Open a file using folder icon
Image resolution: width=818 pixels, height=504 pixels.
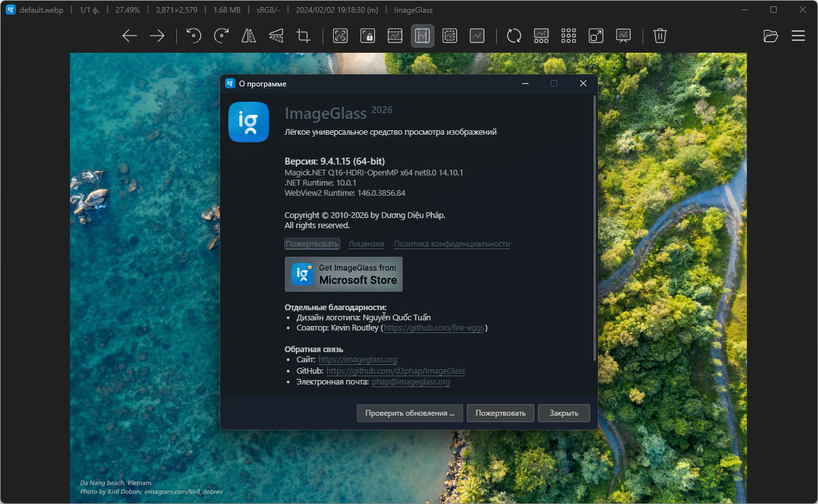coord(771,36)
